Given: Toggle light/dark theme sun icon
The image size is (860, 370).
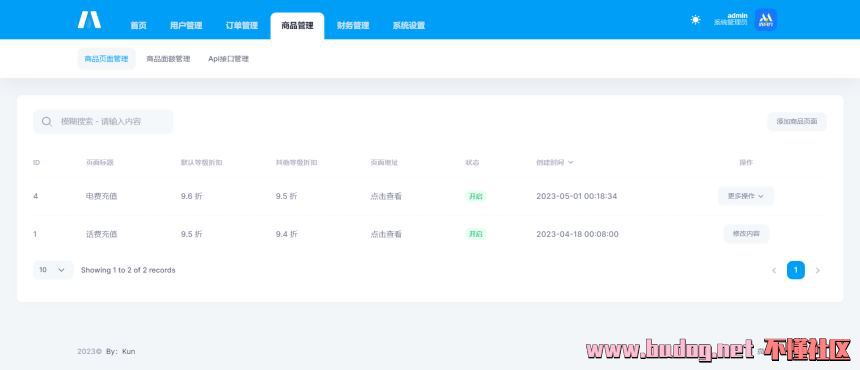Looking at the screenshot, I should (695, 20).
